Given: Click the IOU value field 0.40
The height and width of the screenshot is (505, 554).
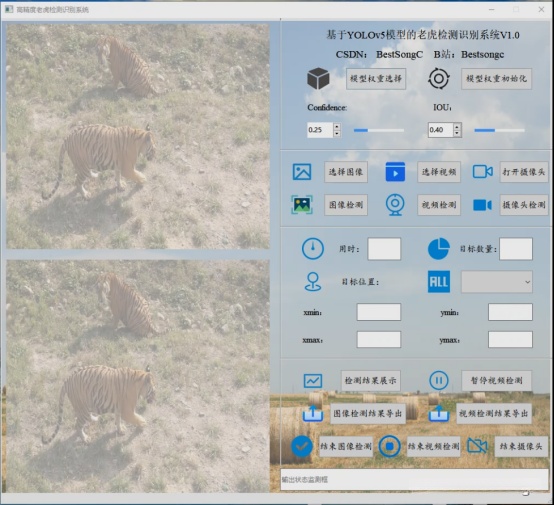Looking at the screenshot, I should (x=441, y=130).
